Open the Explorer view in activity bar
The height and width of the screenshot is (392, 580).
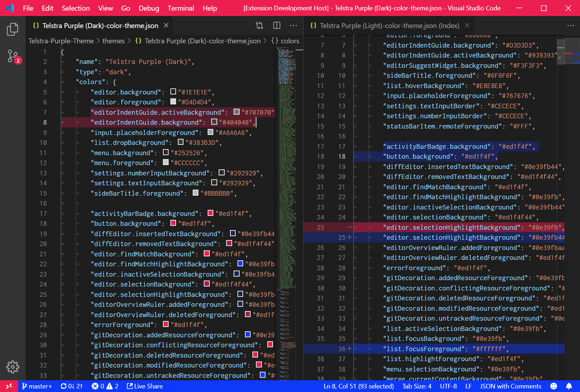point(12,29)
